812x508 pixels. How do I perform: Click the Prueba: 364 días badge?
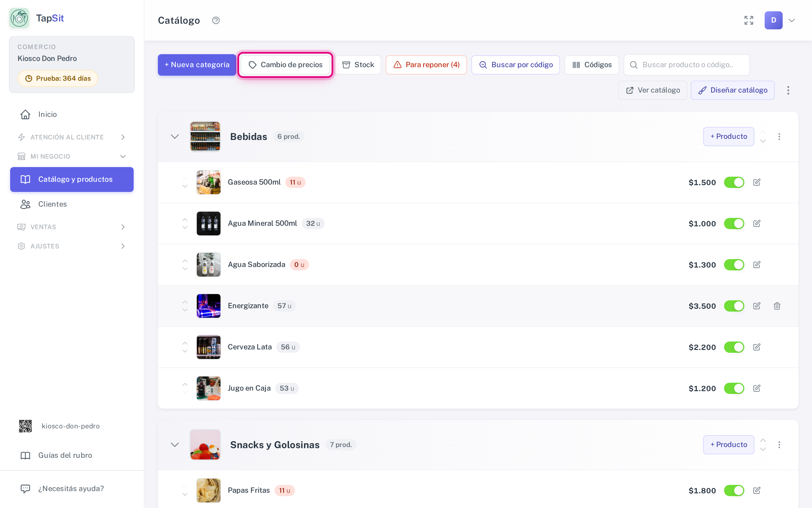[x=58, y=79]
